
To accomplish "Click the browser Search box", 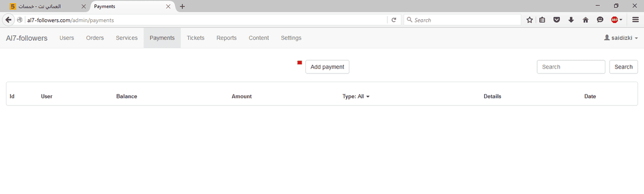I will pyautogui.click(x=462, y=20).
